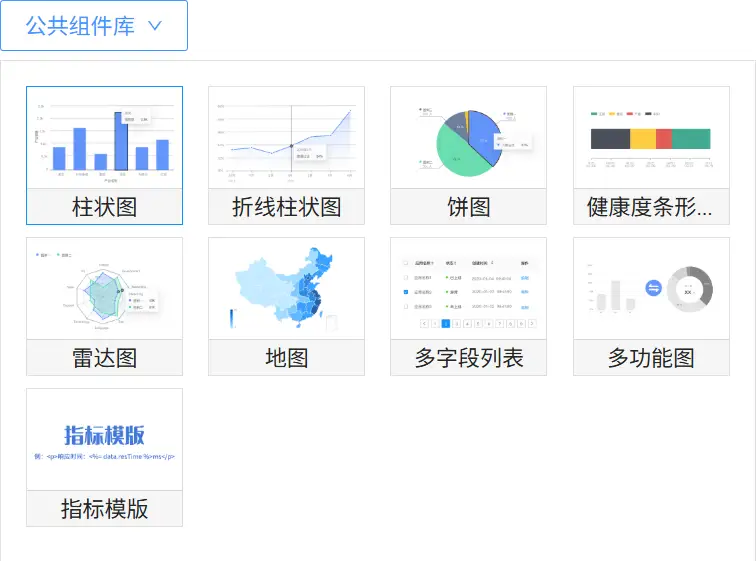Click the 指标模版 caption below the thumbnail
756x561 pixels.
104,509
